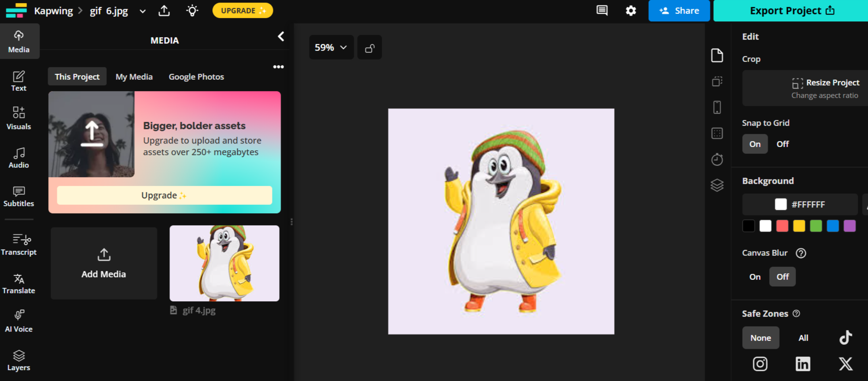Open the Google Photos tab
This screenshot has height=381, width=868.
click(x=196, y=76)
